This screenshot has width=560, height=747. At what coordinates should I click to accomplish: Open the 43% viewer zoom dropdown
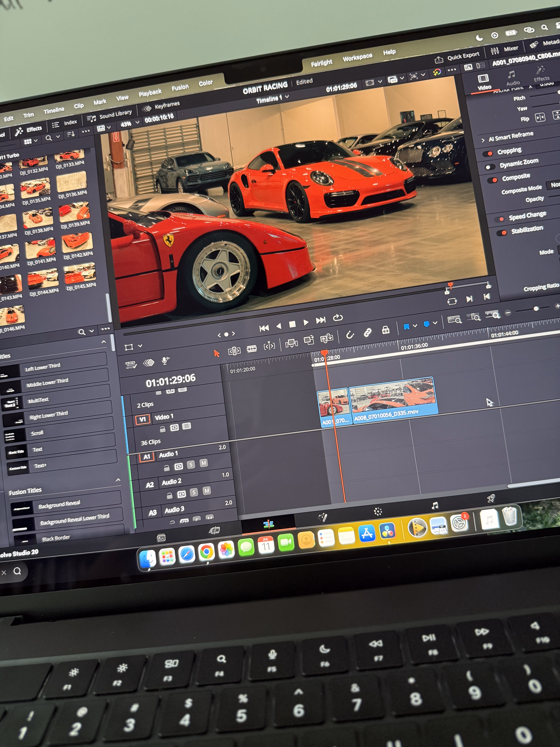coord(130,124)
